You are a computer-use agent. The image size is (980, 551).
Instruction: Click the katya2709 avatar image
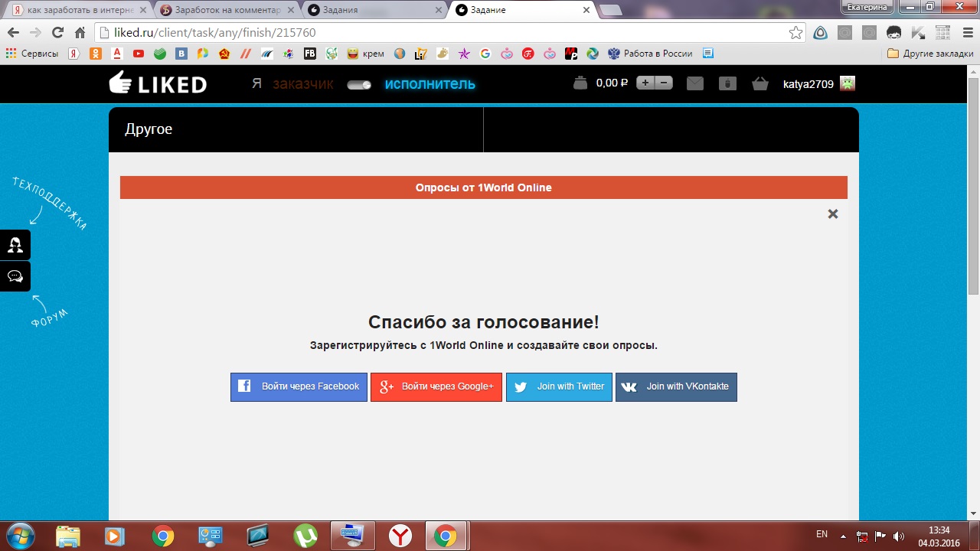click(x=848, y=83)
